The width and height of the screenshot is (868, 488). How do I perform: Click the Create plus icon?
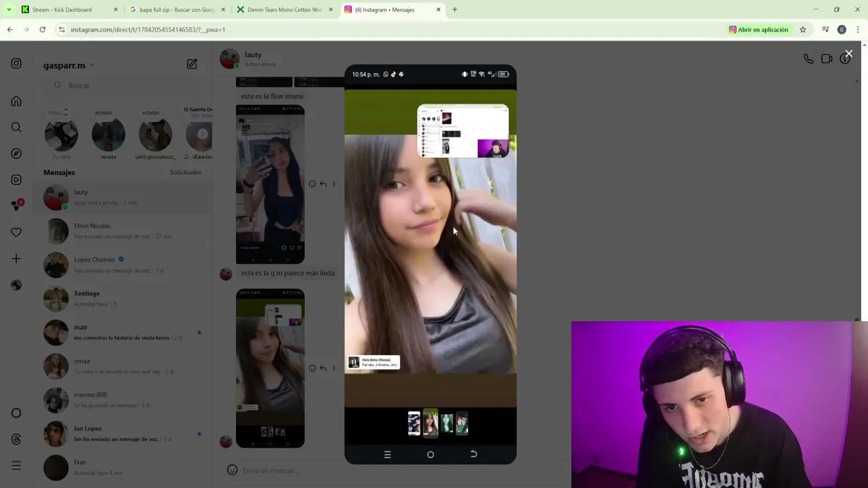point(16,258)
